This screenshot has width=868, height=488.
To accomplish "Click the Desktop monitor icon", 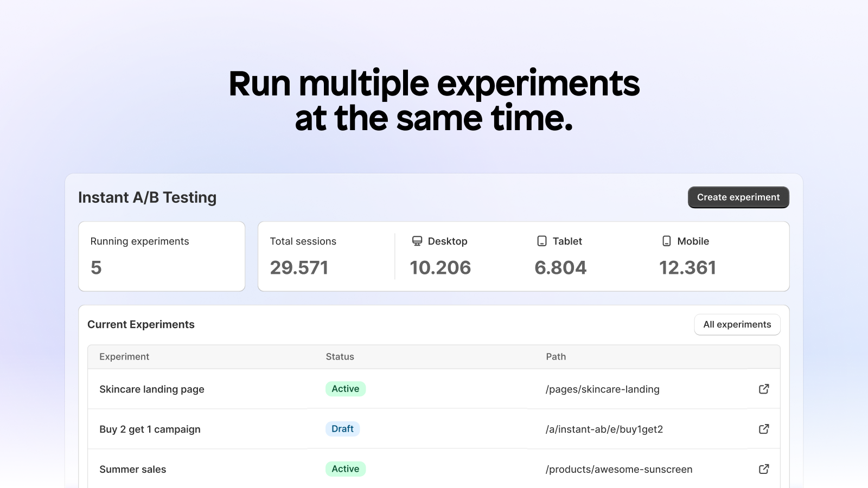I will click(417, 241).
